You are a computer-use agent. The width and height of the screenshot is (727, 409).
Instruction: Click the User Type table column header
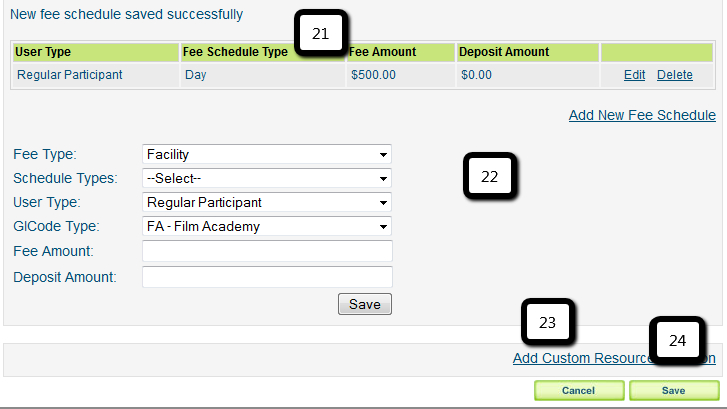pos(43,52)
